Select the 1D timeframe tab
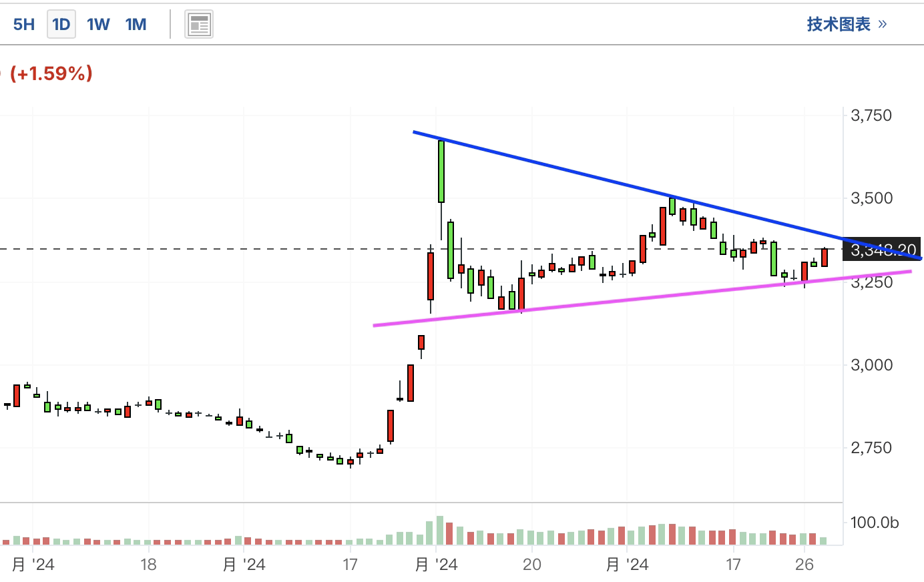The height and width of the screenshot is (582, 924). coord(61,25)
